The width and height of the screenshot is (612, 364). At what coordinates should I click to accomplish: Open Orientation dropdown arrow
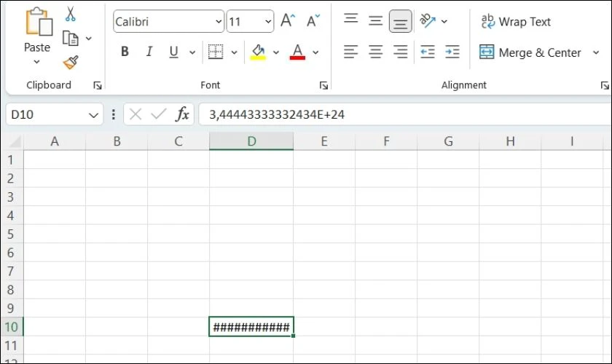[444, 21]
